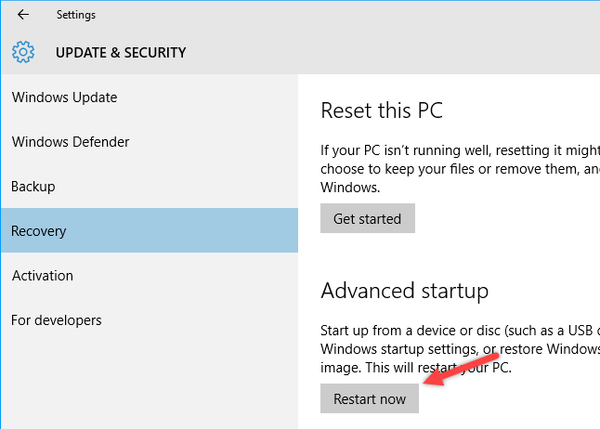Click the back arrow in Settings

(23, 15)
